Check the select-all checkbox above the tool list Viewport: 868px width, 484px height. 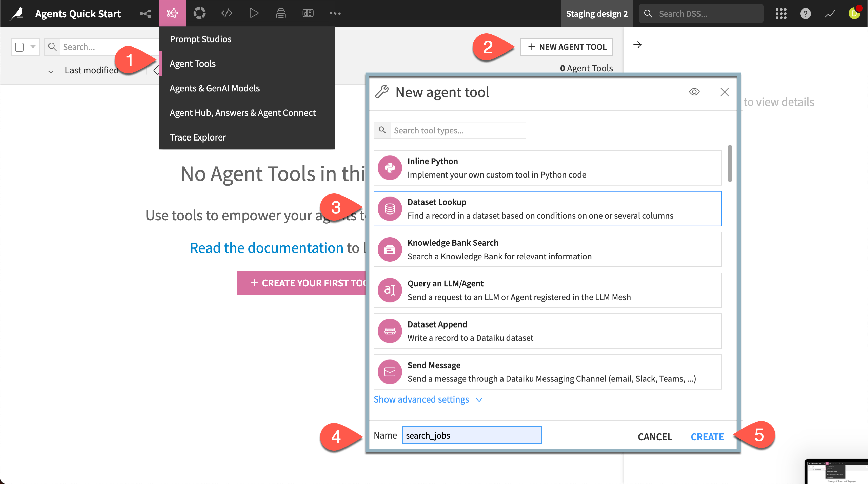click(x=19, y=47)
